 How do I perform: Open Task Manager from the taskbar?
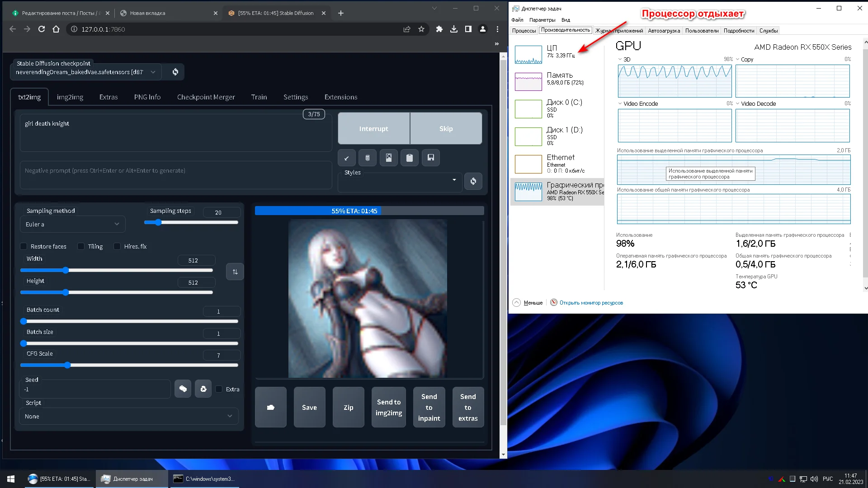(x=132, y=479)
